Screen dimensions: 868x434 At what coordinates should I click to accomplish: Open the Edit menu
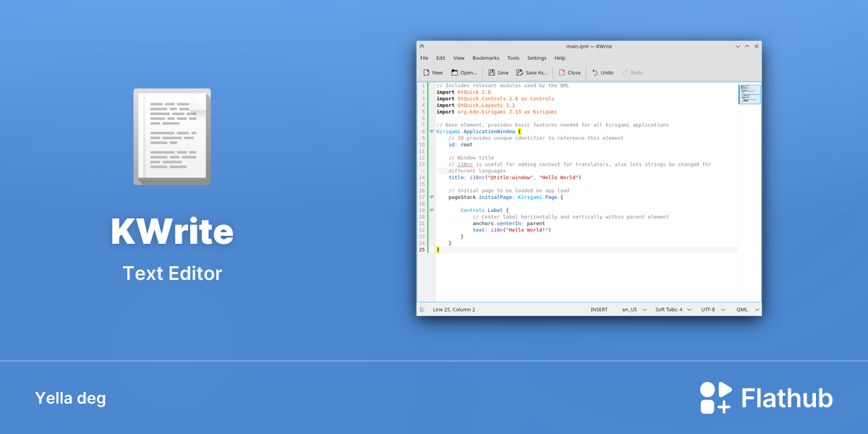point(441,58)
